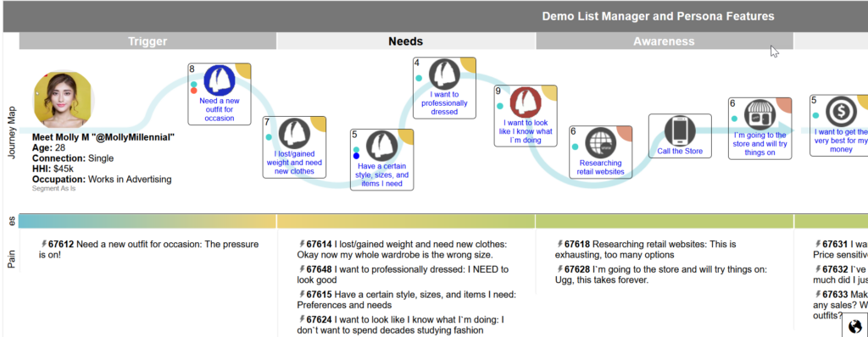Click pain point ID 67628

577,269
